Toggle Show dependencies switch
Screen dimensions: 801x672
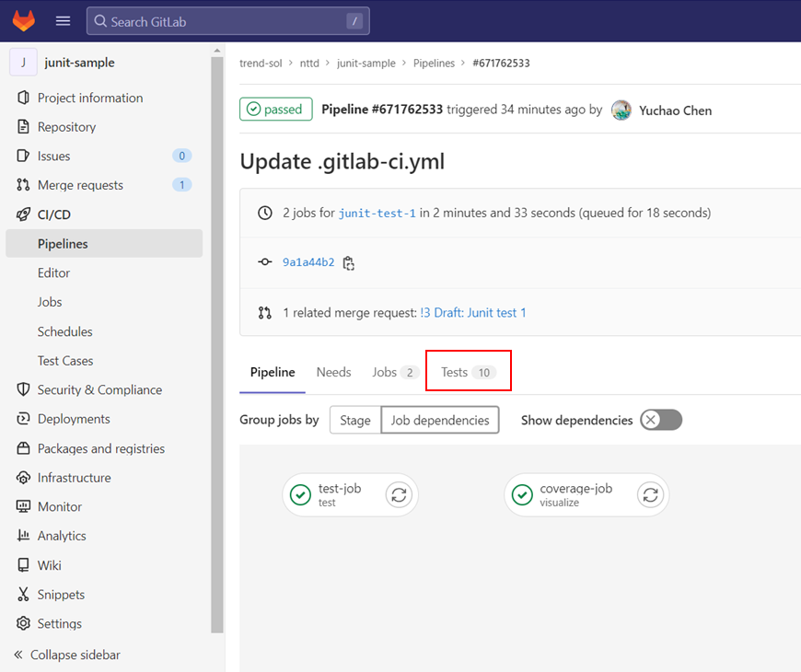(661, 420)
